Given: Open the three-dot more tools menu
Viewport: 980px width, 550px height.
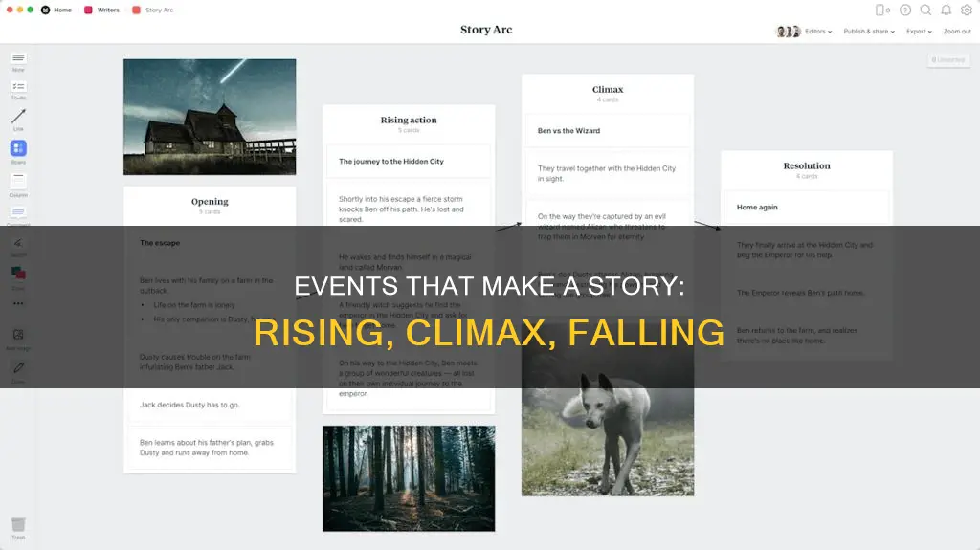Looking at the screenshot, I should [18, 304].
